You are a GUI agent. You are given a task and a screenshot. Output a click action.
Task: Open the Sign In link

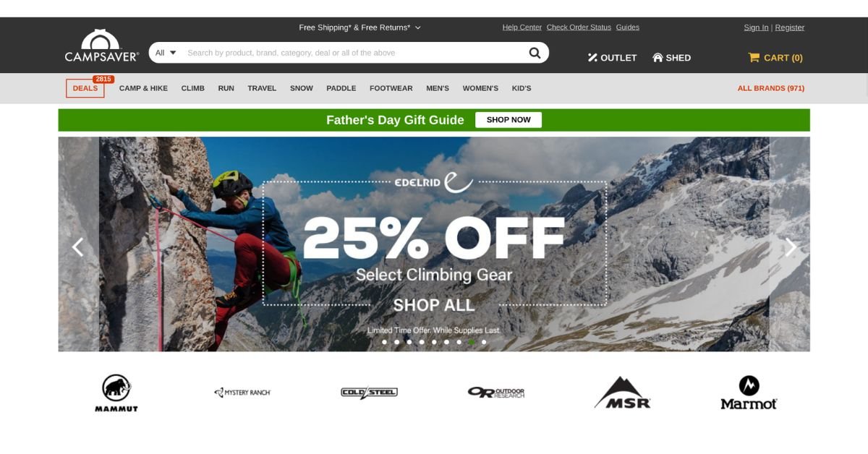tap(756, 27)
